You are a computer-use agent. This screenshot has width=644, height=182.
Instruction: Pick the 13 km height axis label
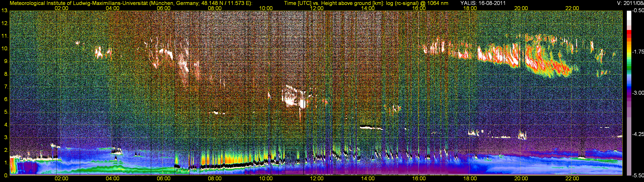coord(5,11)
